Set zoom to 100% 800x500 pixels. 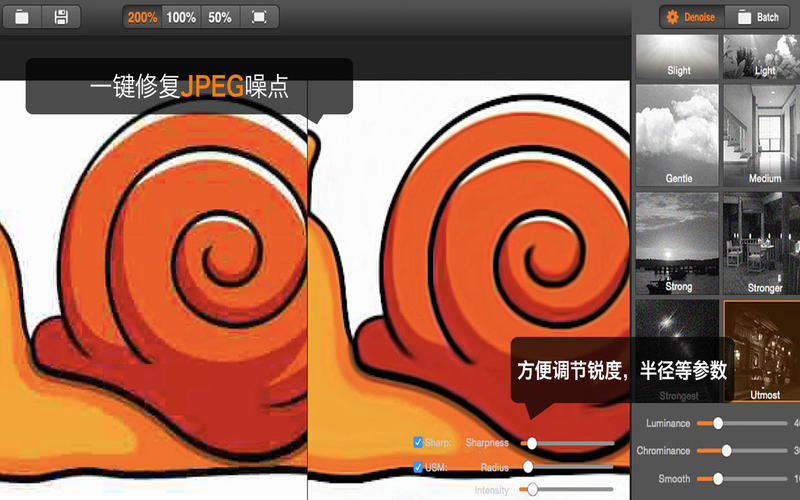181,17
